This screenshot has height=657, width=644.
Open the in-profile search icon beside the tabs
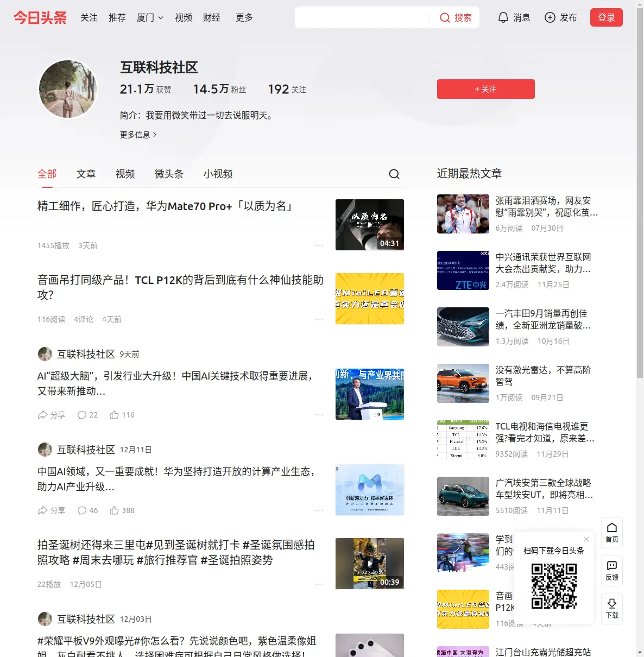[x=394, y=174]
